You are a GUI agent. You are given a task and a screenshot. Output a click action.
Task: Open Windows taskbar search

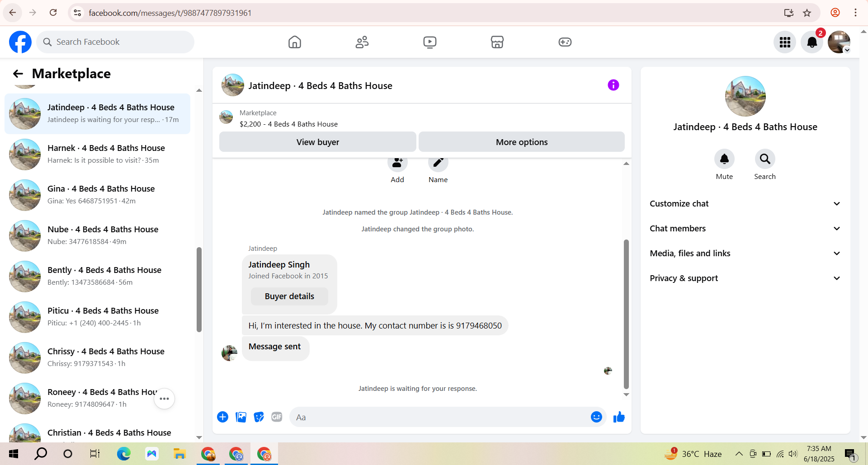(41, 454)
